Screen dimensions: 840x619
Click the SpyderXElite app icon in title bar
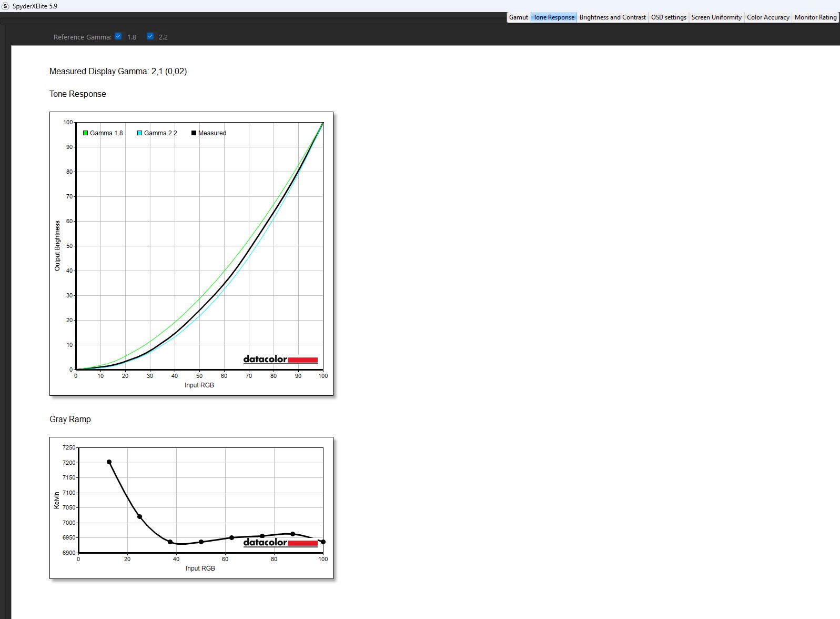pos(6,6)
